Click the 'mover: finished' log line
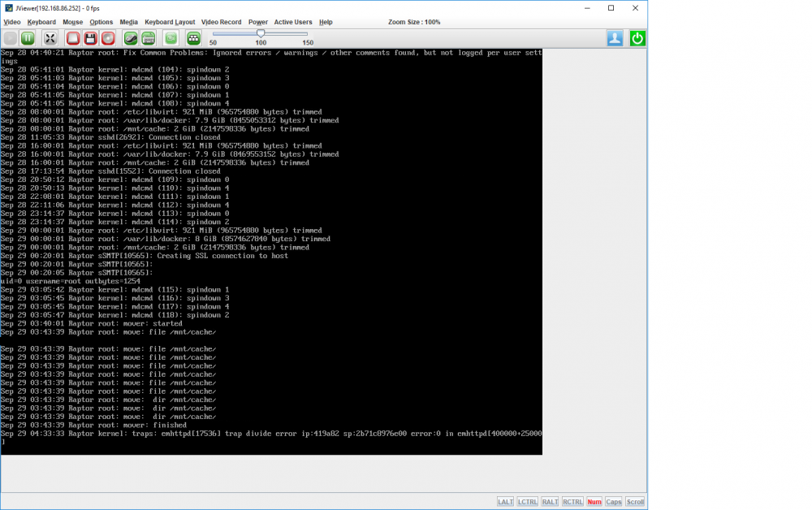 click(93, 425)
